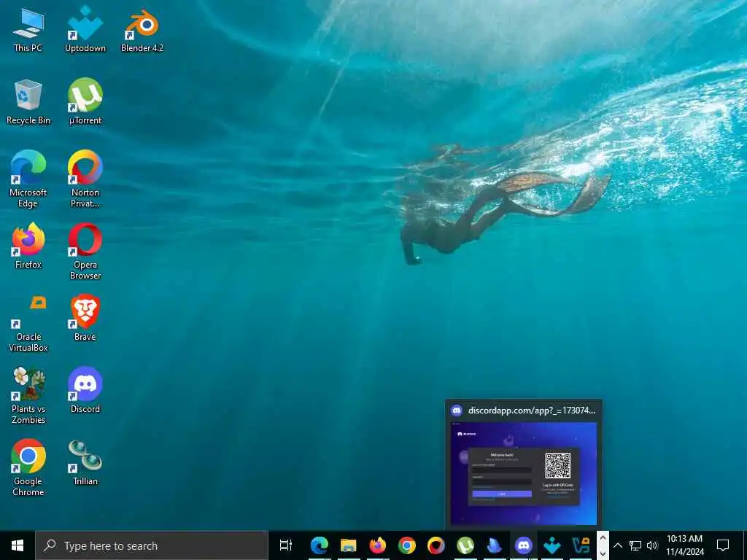Click the network icon in system tray
Viewport: 747px width, 560px height.
click(635, 545)
